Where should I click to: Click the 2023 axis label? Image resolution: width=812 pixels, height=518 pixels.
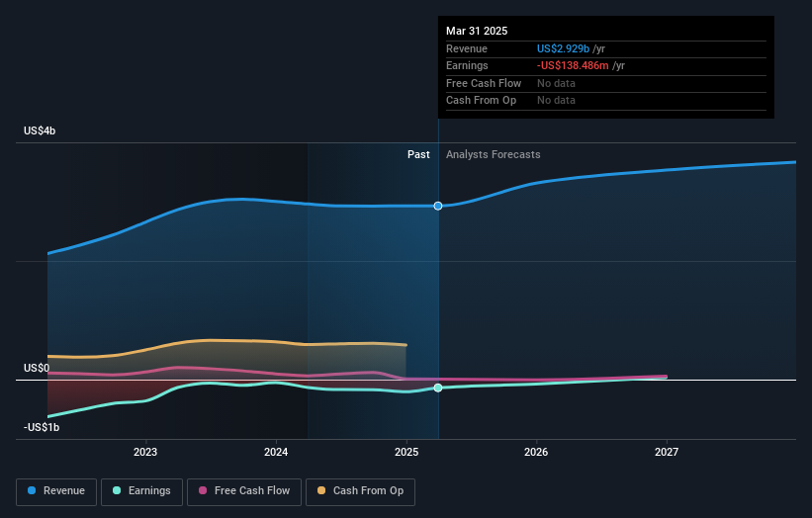pyautogui.click(x=145, y=452)
